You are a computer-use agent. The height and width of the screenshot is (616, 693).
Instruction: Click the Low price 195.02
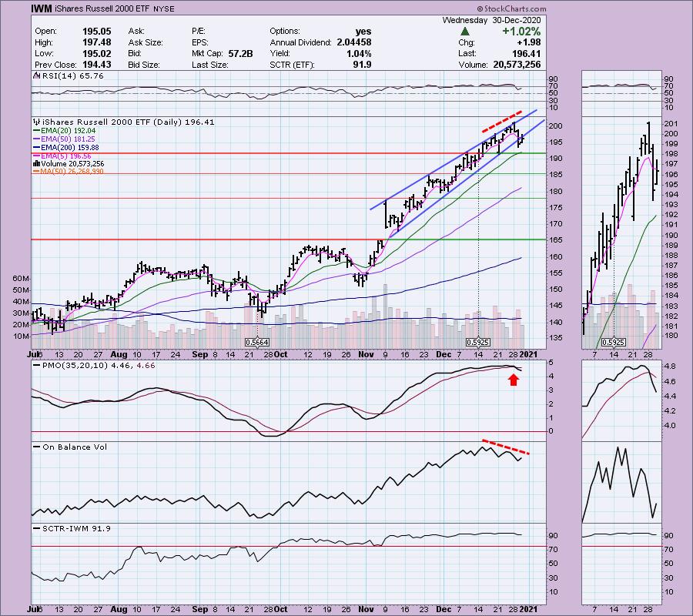click(x=96, y=53)
